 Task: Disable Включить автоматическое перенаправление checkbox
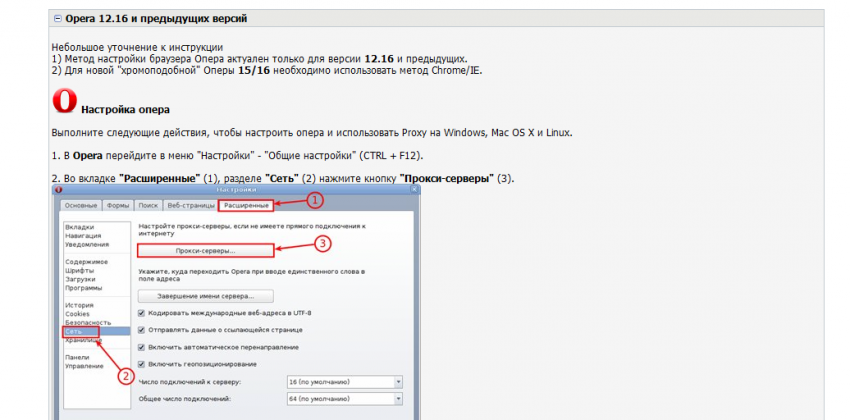141,347
